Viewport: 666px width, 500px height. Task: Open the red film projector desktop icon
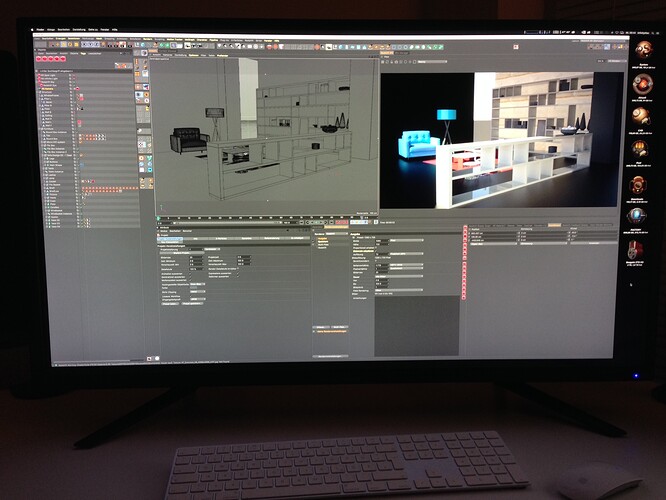point(636,250)
